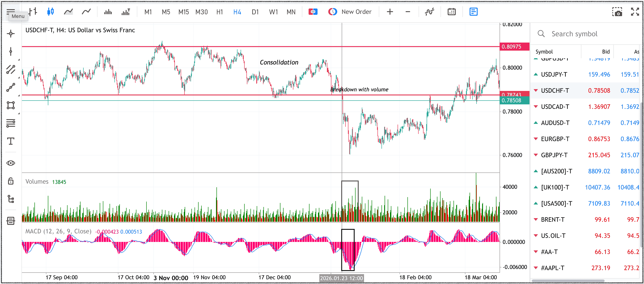Select the equidistant channel tool
Screen dimensions: 644x284
11,69
